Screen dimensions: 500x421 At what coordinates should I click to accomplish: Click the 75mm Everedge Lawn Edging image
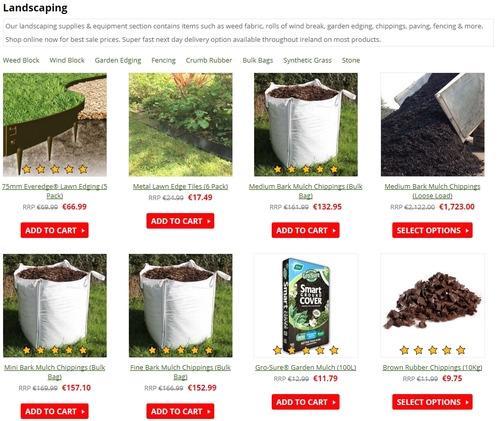[55, 125]
